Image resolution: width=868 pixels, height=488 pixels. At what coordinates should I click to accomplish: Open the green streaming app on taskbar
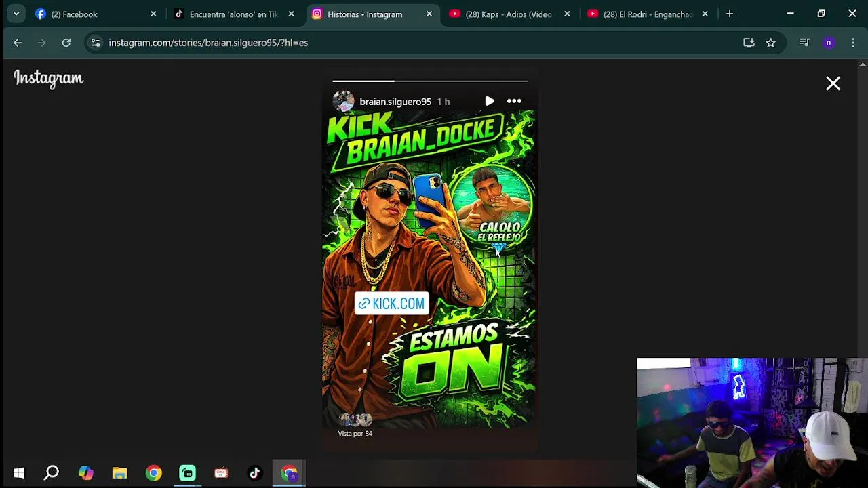click(187, 473)
